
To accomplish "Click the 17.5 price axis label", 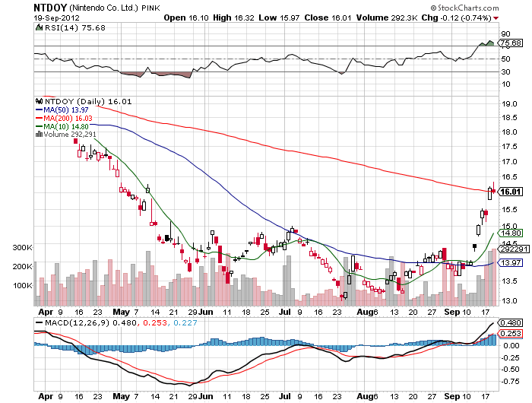I will tap(509, 147).
